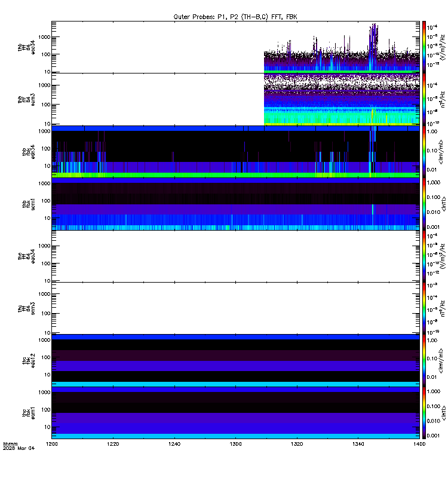Click the 'thc fbk scm1' panel label
This screenshot has height=478, width=448.
click(x=28, y=413)
